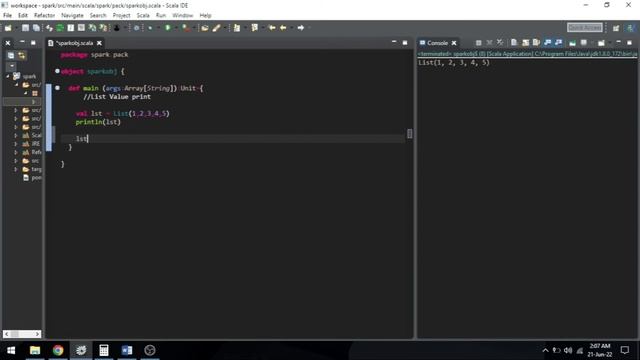Click the Save All toolbar icon

point(36,28)
